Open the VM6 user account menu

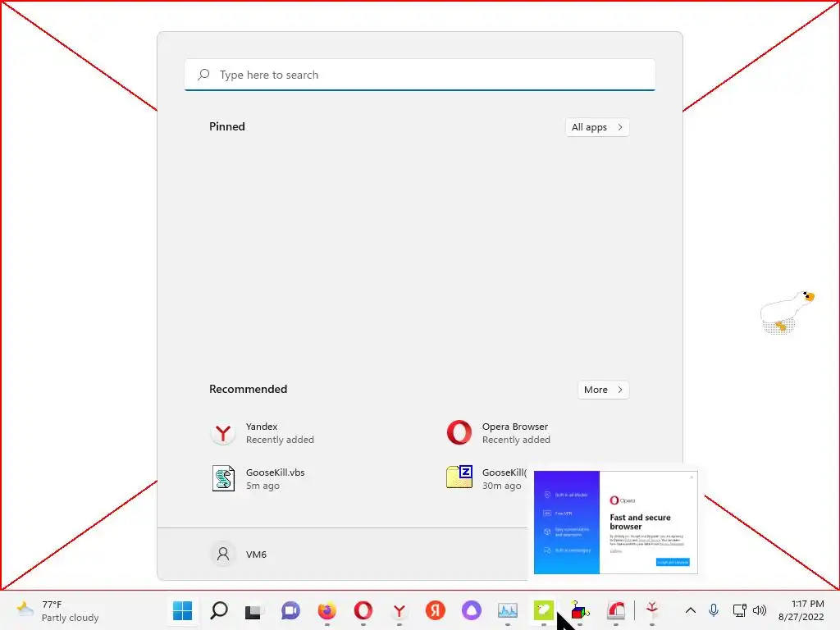tap(239, 554)
